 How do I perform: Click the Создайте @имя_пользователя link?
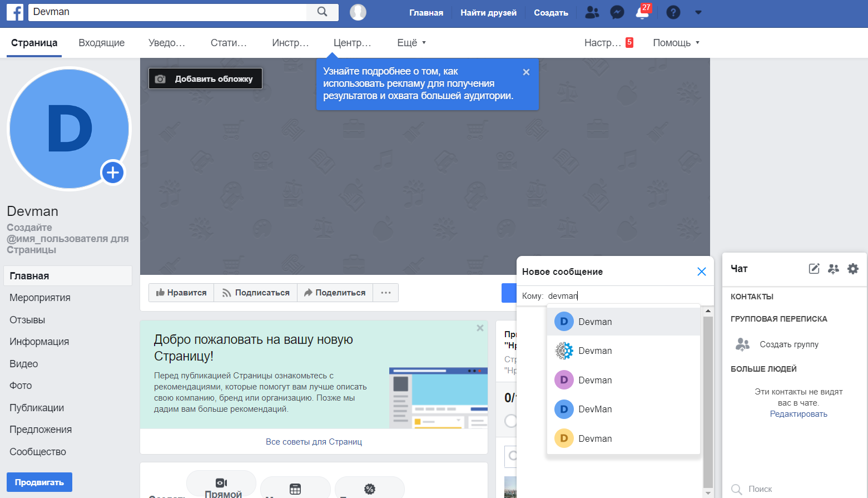68,239
